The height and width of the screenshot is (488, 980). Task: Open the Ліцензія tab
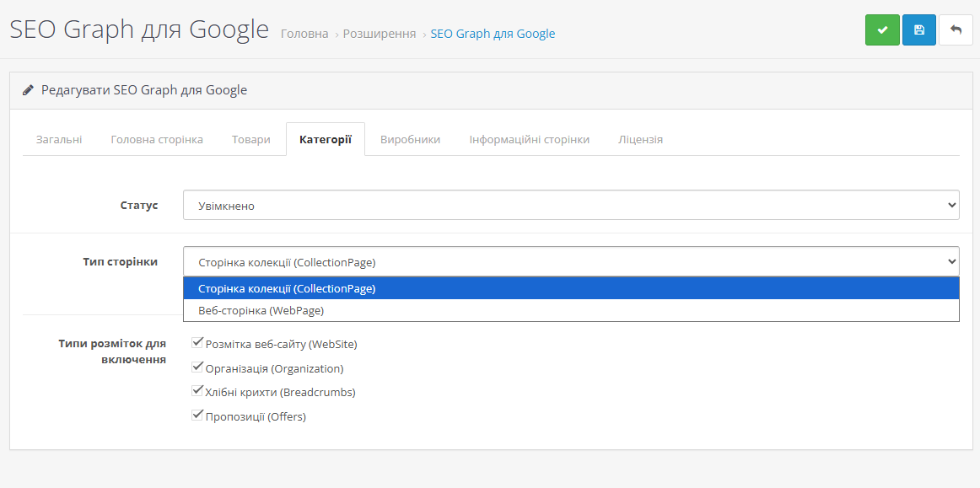click(x=640, y=139)
